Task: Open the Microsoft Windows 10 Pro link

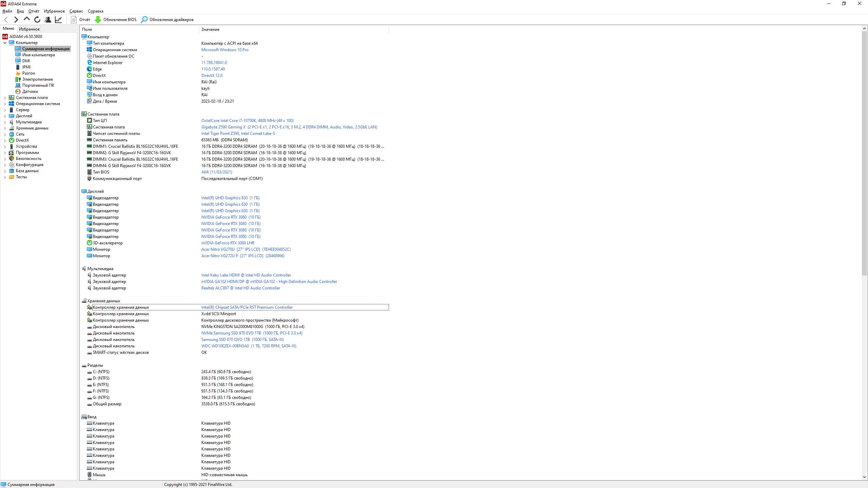Action: tap(225, 50)
